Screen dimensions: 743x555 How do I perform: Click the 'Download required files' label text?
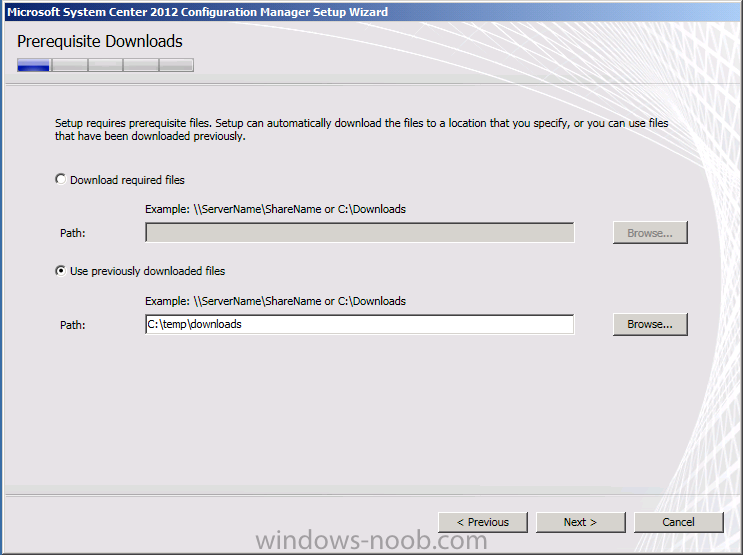127,180
